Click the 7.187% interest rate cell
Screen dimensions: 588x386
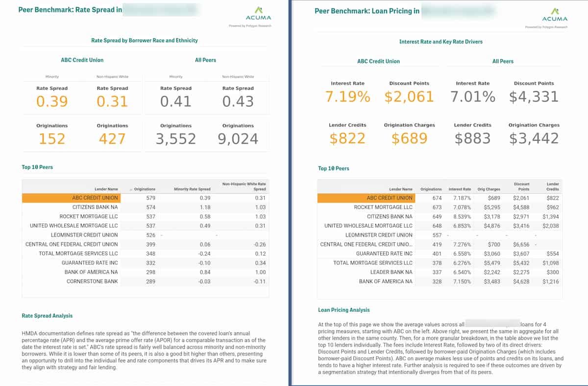(x=462, y=198)
